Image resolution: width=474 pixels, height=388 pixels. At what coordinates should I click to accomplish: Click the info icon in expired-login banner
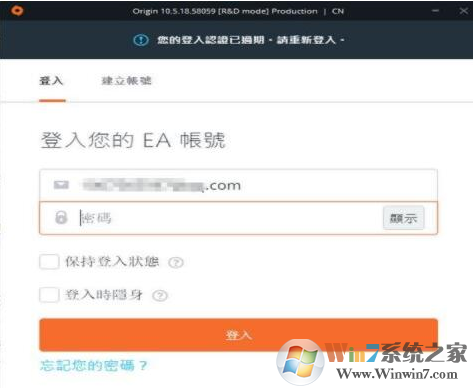pos(141,40)
